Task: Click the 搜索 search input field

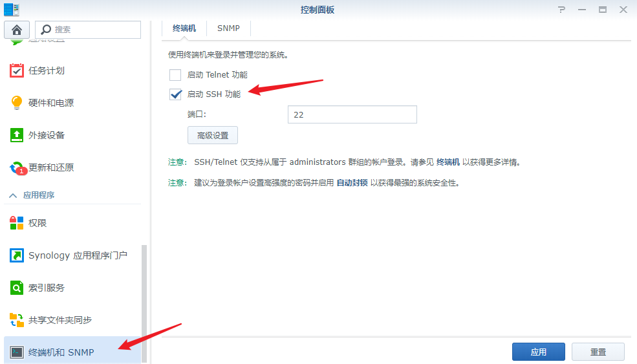Action: pos(88,30)
